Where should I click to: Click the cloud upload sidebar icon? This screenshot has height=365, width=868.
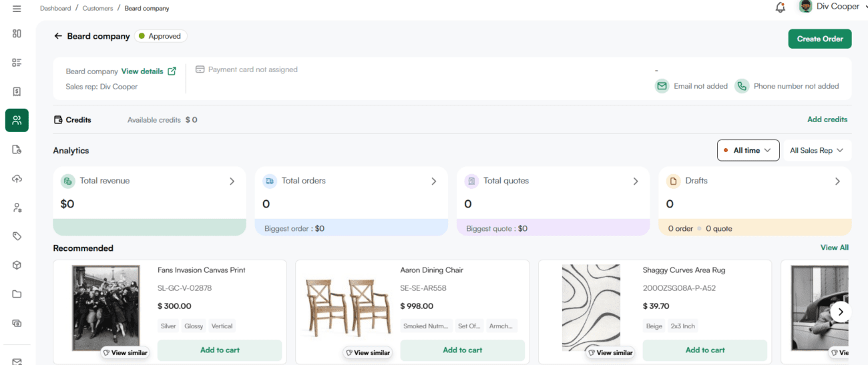pyautogui.click(x=17, y=178)
